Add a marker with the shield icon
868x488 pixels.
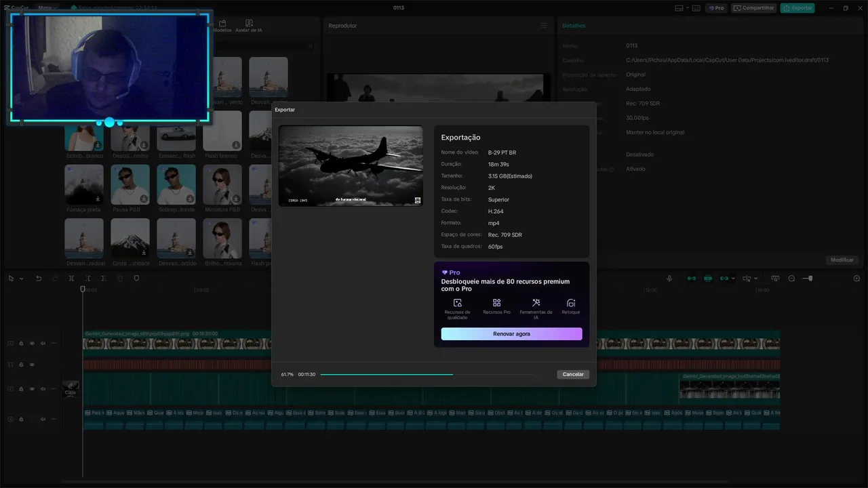coord(136,279)
